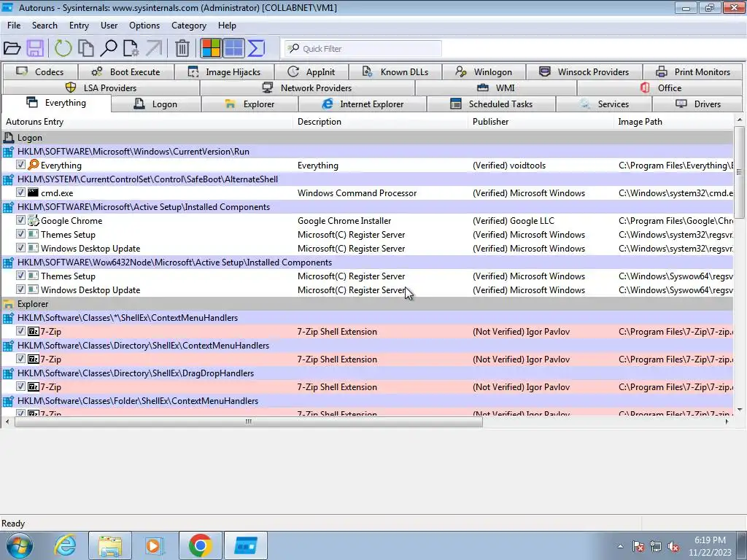The width and height of the screenshot is (747, 560).
Task: Uncheck the Google Chrome entry checkbox
Action: pyautogui.click(x=20, y=220)
